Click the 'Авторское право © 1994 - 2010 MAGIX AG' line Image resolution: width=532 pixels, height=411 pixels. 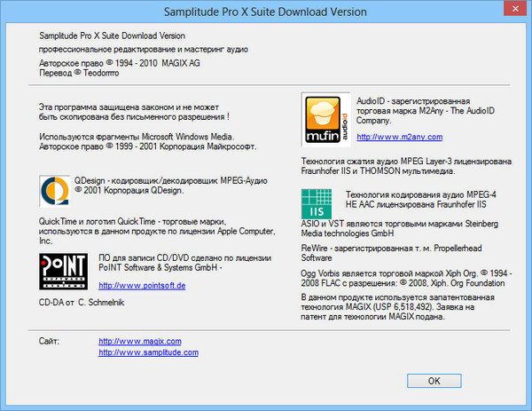(120, 63)
